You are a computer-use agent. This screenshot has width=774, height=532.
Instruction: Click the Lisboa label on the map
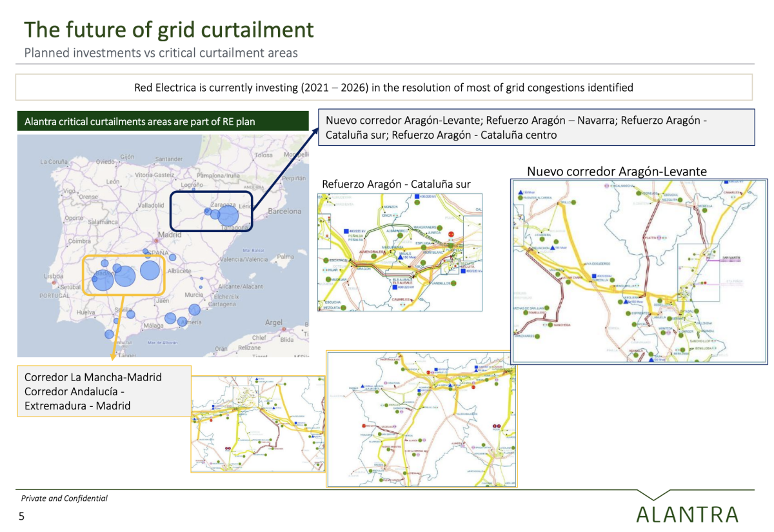[x=55, y=276]
